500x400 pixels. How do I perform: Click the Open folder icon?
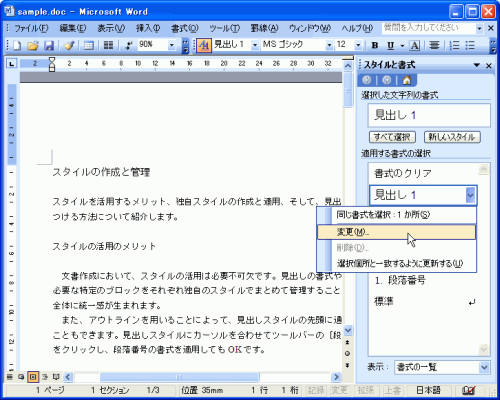coord(33,45)
